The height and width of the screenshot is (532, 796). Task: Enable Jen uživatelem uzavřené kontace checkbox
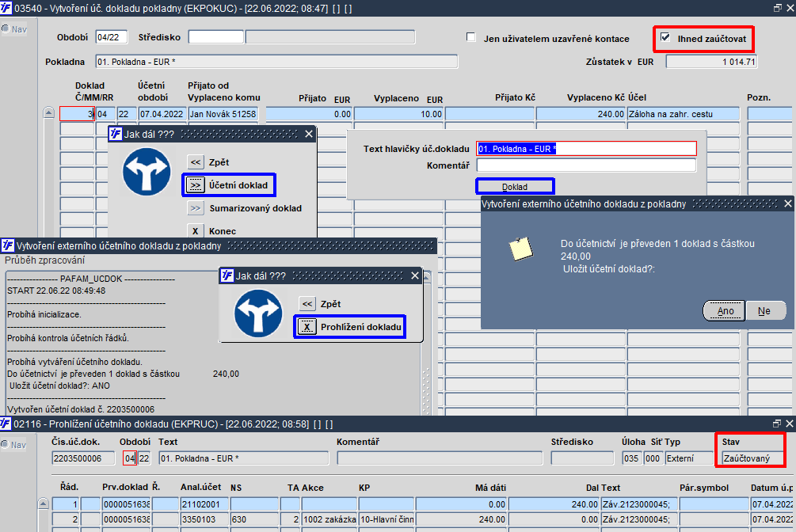click(471, 37)
